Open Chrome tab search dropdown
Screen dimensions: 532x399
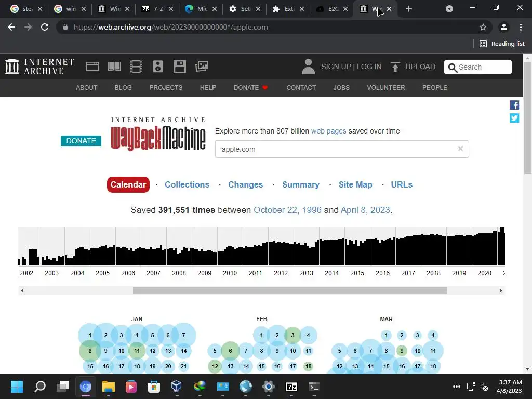449,9
